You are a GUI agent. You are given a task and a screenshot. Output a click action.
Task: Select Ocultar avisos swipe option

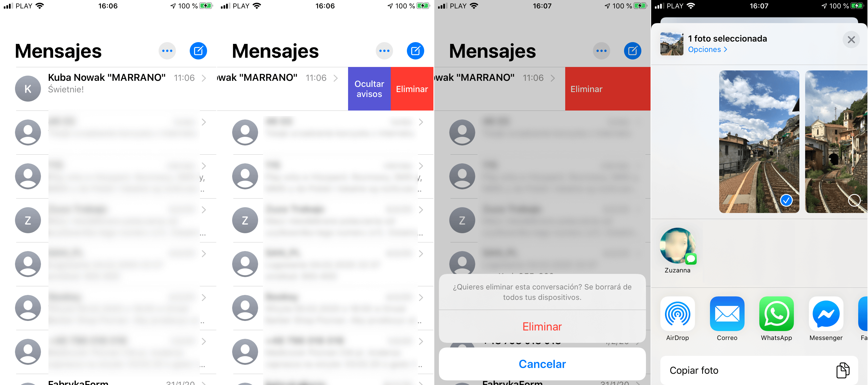click(x=369, y=89)
